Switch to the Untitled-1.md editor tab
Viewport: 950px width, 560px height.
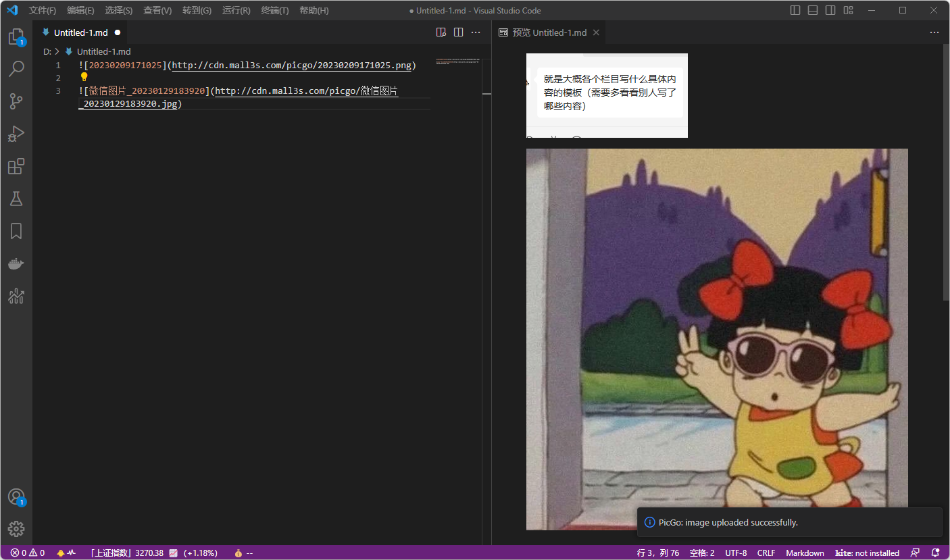coord(81,32)
